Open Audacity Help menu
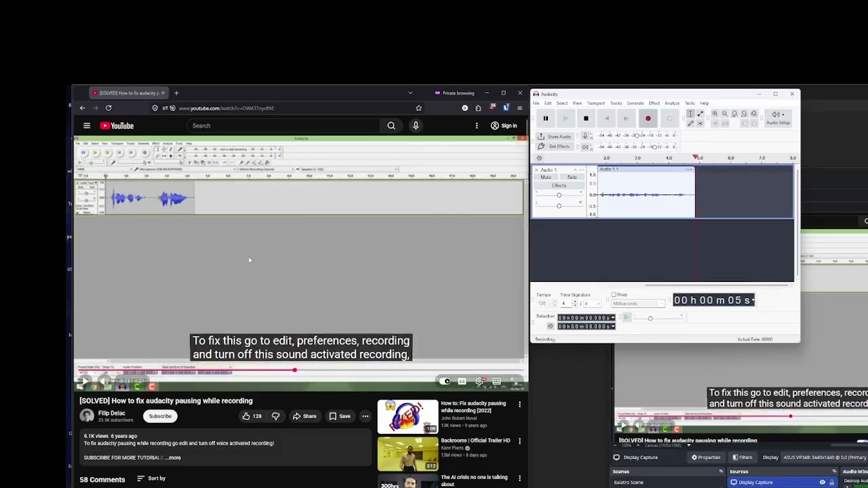This screenshot has width=868, height=488. tap(705, 103)
